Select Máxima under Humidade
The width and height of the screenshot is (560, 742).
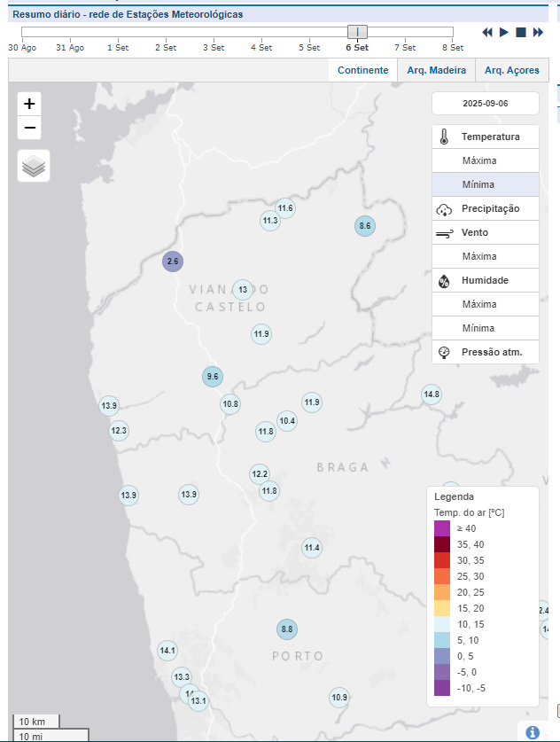486,304
